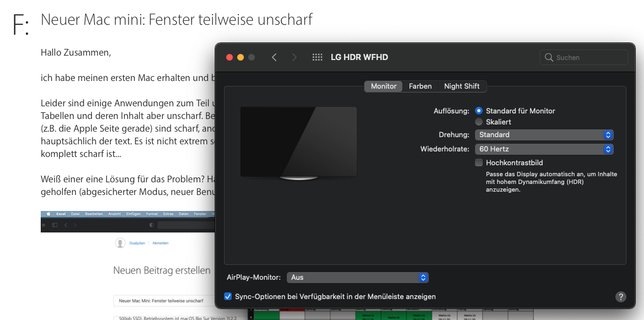Switch to the Night Shift tab
This screenshot has width=644, height=320.
click(x=462, y=86)
